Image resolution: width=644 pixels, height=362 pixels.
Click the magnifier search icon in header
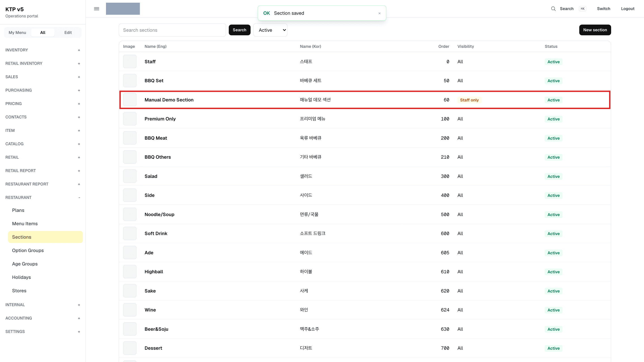[x=553, y=9]
